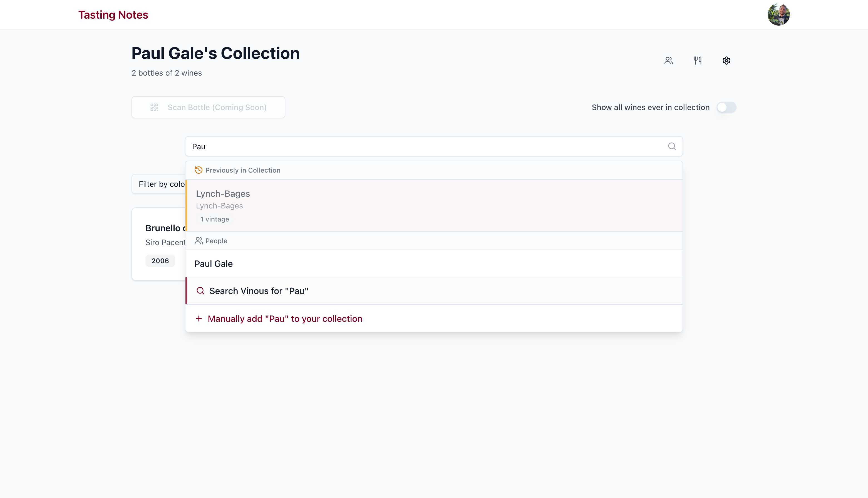The image size is (868, 498).
Task: Click the 2006 vintage badge
Action: coord(160,261)
